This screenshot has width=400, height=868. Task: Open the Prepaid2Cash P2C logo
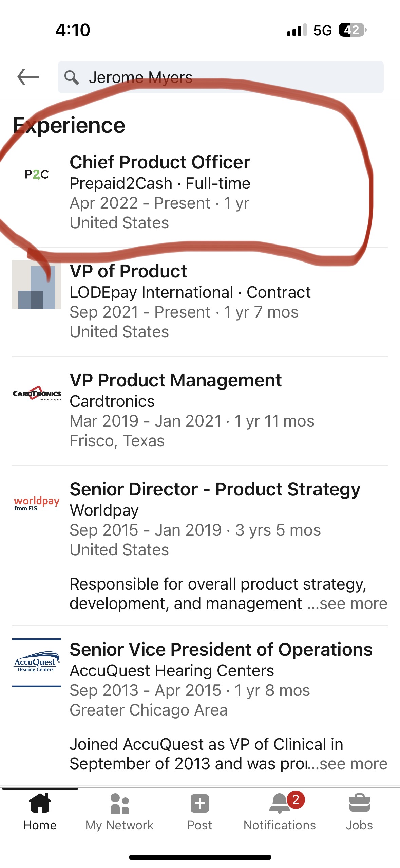(x=37, y=175)
